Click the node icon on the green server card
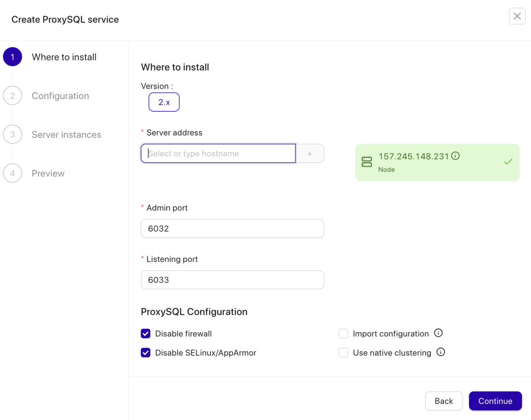The width and height of the screenshot is (531, 420). 366,161
